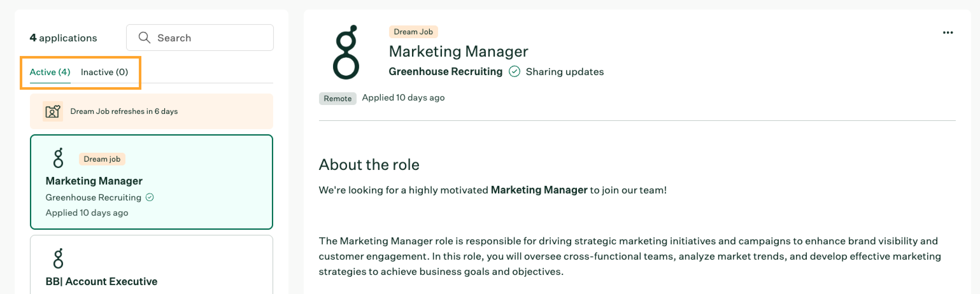The image size is (980, 294).
Task: Switch to the Active (4) tab
Action: pos(50,72)
